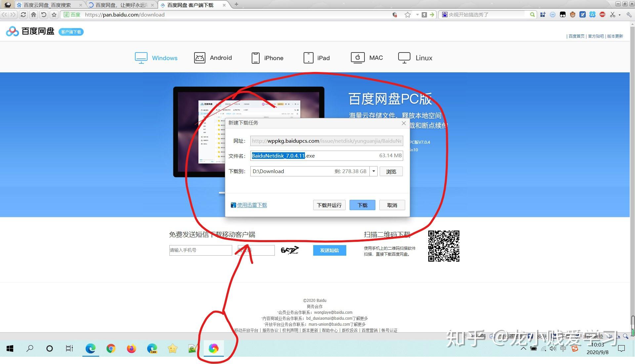Show hidden tray icons chevron
This screenshot has height=364, width=635.
click(x=523, y=348)
